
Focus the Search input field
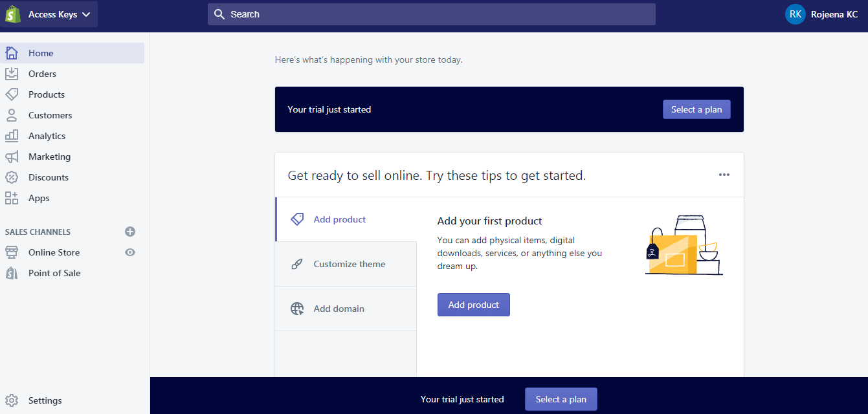432,14
